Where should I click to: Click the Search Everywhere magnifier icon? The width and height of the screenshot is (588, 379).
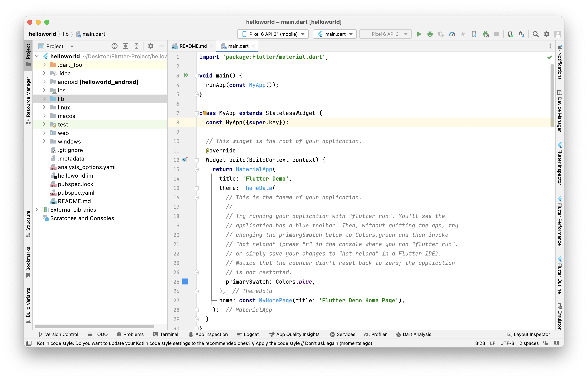tap(535, 34)
